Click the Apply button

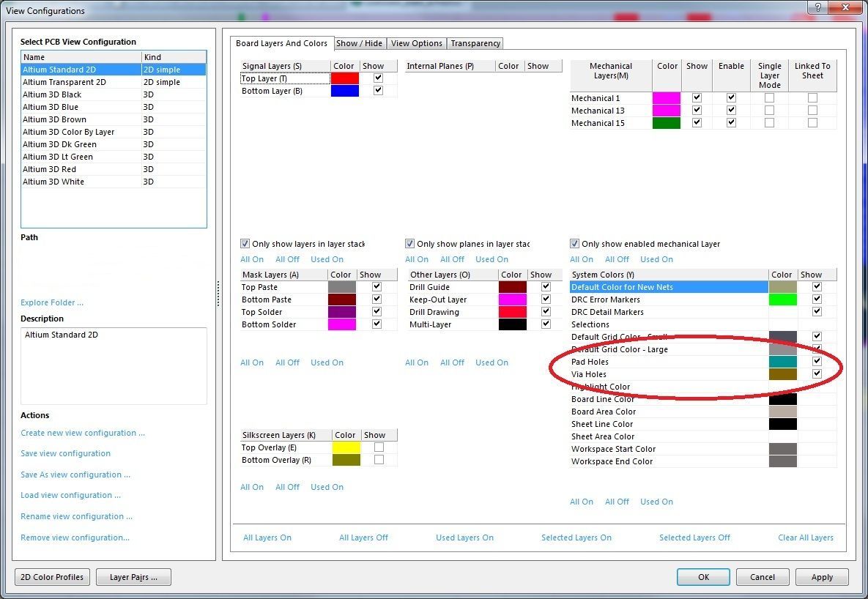822,577
